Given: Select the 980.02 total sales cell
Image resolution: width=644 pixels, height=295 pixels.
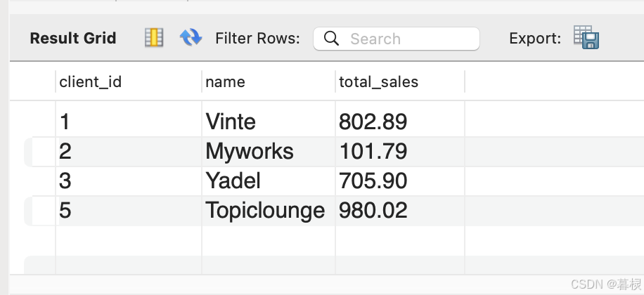Looking at the screenshot, I should point(373,211).
